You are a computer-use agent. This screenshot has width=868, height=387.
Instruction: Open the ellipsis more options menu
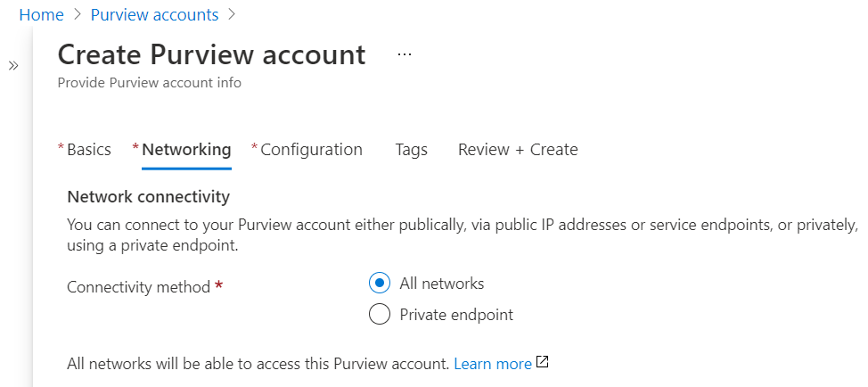pos(405,54)
